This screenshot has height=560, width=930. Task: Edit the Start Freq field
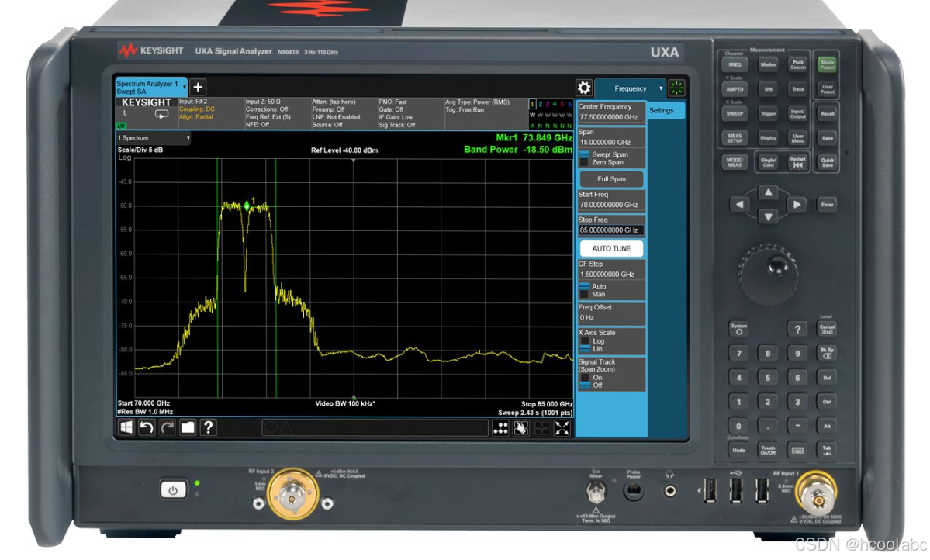coord(611,200)
